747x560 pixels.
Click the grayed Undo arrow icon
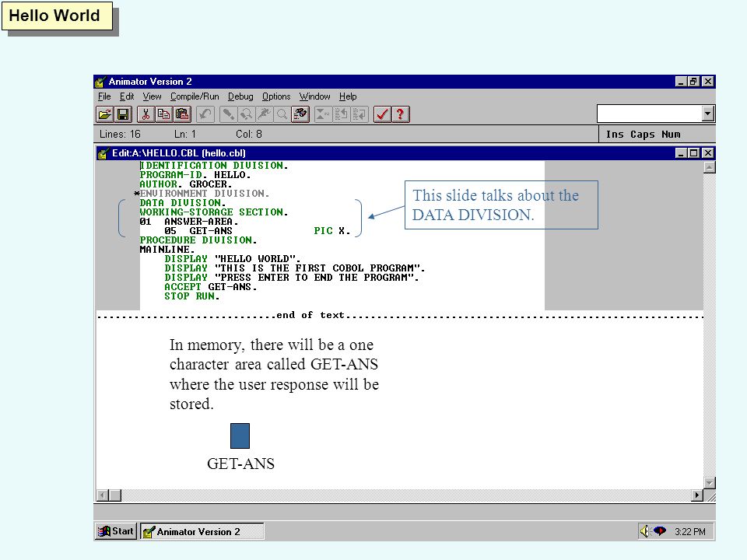pyautogui.click(x=205, y=114)
